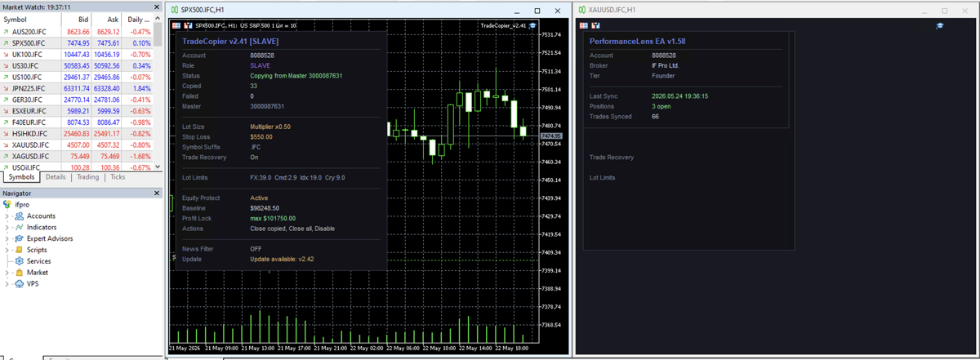Viewport: 980px width, 360px height.
Task: Expand the Indicators node in Navigator
Action: coord(7,227)
